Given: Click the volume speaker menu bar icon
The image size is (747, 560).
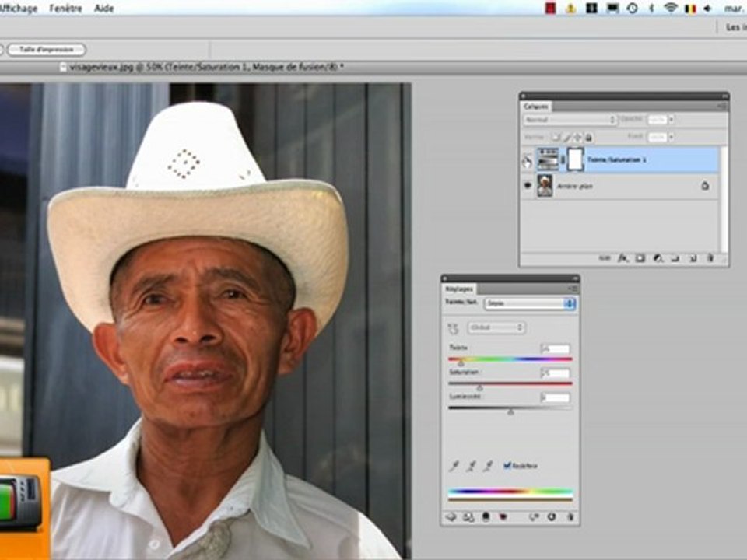Looking at the screenshot, I should click(x=707, y=8).
